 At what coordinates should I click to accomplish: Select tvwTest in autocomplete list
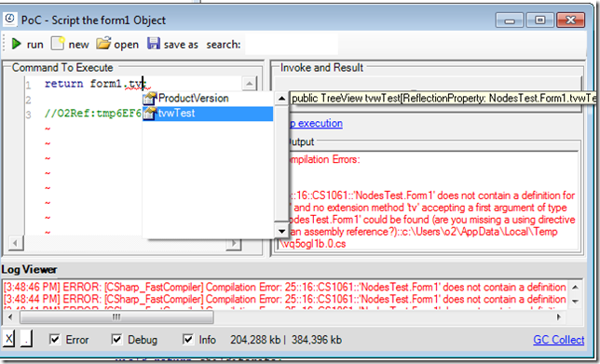point(208,114)
